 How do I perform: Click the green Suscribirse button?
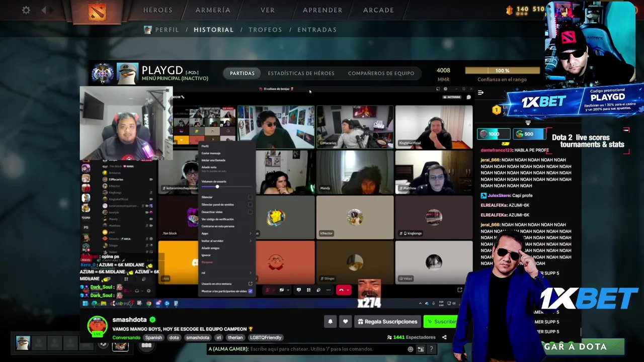pyautogui.click(x=441, y=322)
